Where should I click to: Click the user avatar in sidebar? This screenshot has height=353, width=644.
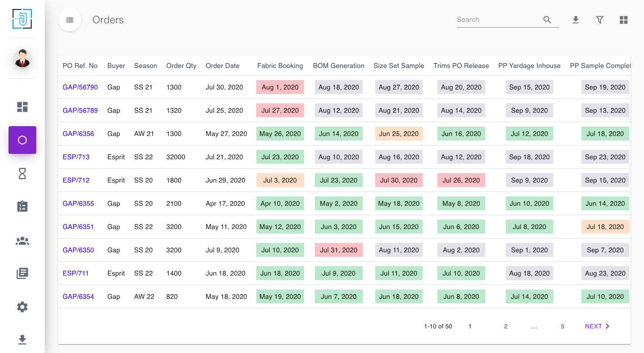(22, 59)
